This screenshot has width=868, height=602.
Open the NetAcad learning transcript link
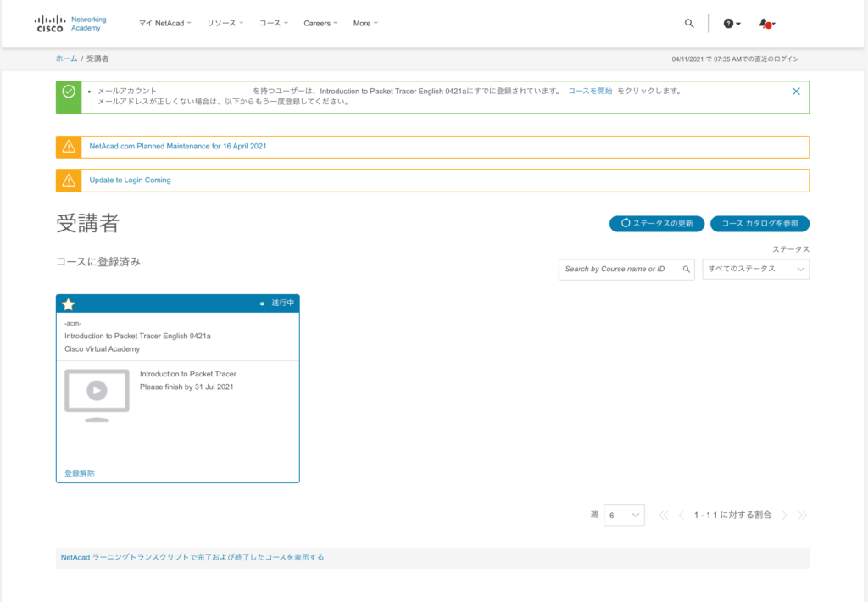[x=192, y=557]
